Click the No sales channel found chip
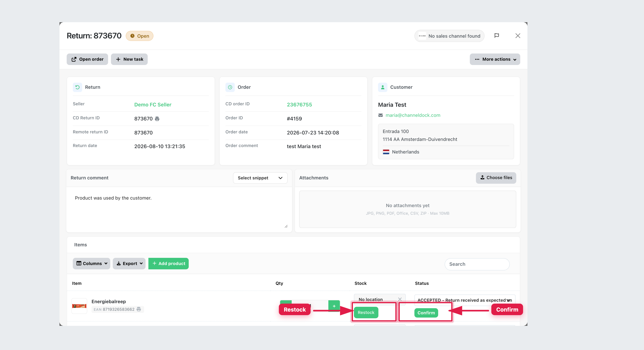644x350 pixels. coord(449,36)
